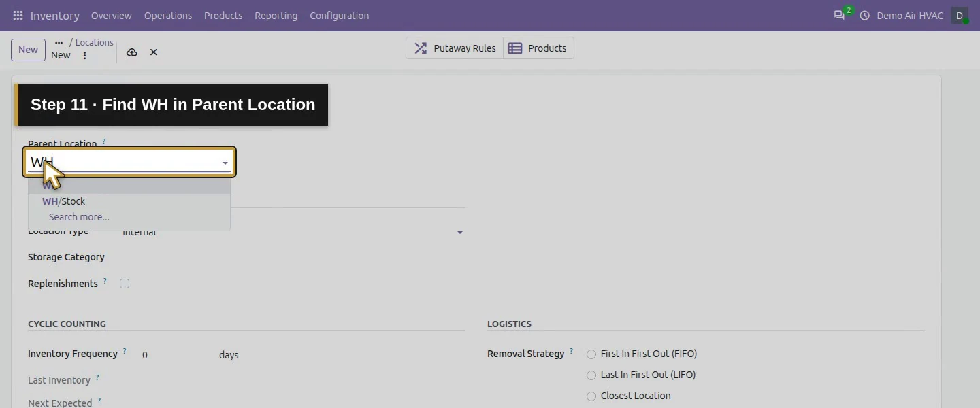Select Last In First Out (LIFO) removal strategy
Viewport: 980px width, 408px height.
pos(591,375)
